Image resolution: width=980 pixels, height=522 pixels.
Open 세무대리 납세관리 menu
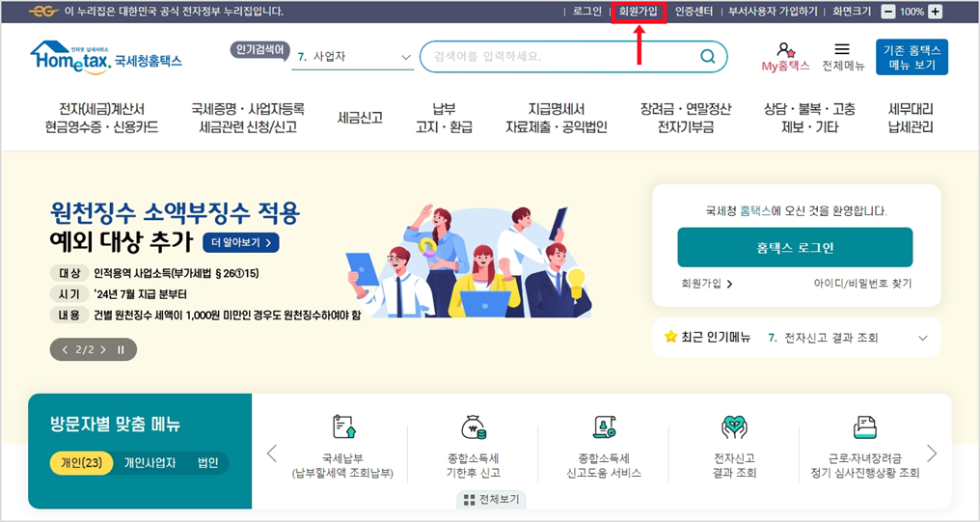(911, 118)
